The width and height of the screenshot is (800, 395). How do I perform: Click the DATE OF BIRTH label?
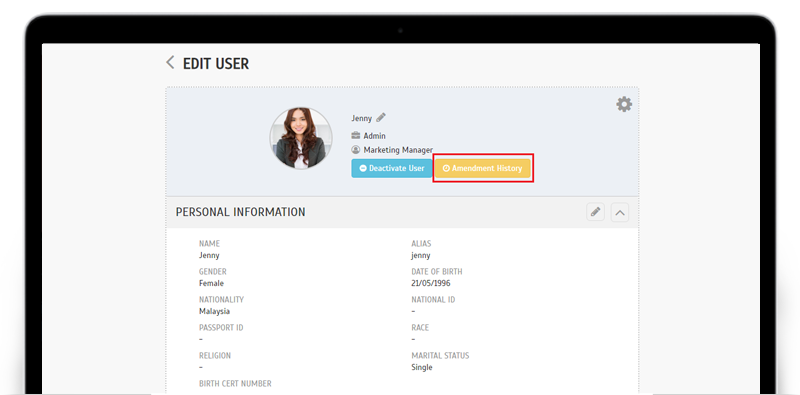pos(437,271)
